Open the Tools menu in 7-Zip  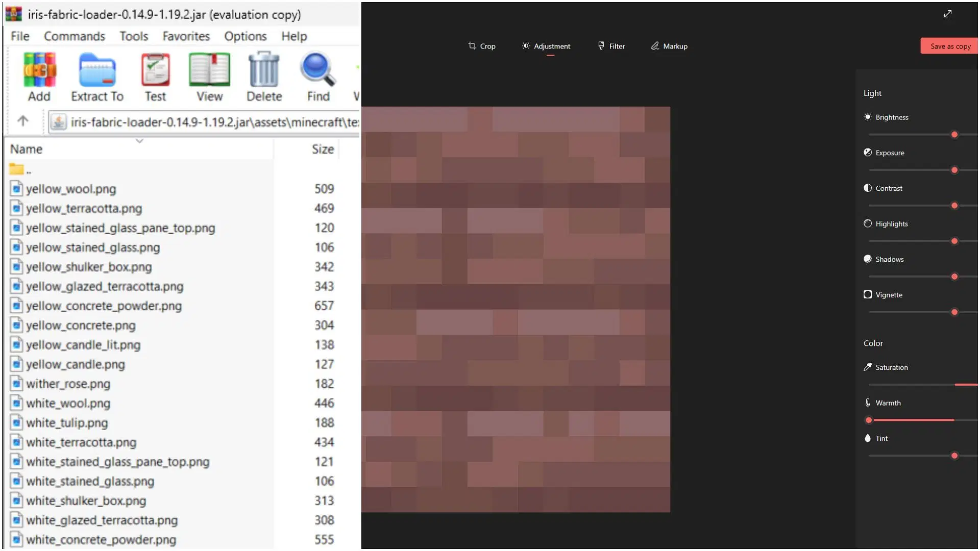coord(133,36)
